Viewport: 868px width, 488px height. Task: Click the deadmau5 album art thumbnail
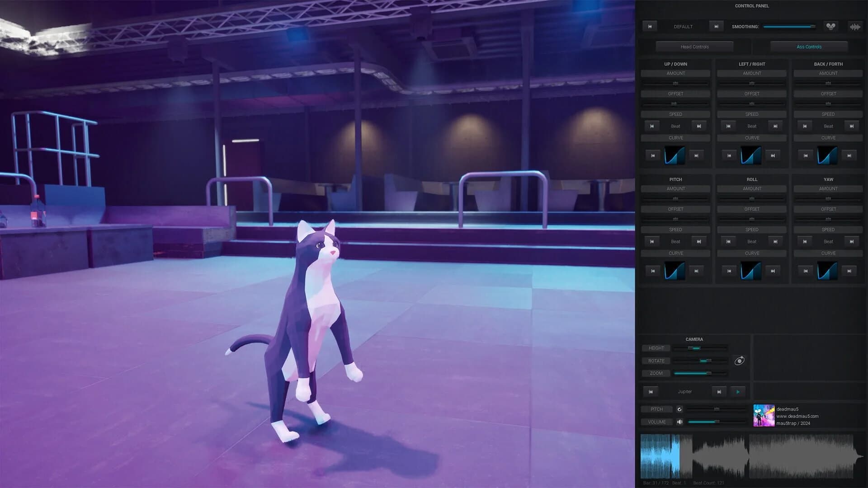[x=764, y=417]
